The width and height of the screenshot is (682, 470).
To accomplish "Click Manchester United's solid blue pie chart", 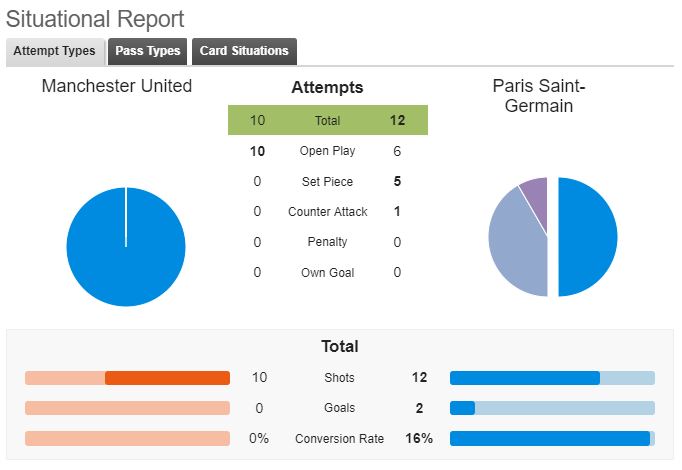I will point(126,247).
